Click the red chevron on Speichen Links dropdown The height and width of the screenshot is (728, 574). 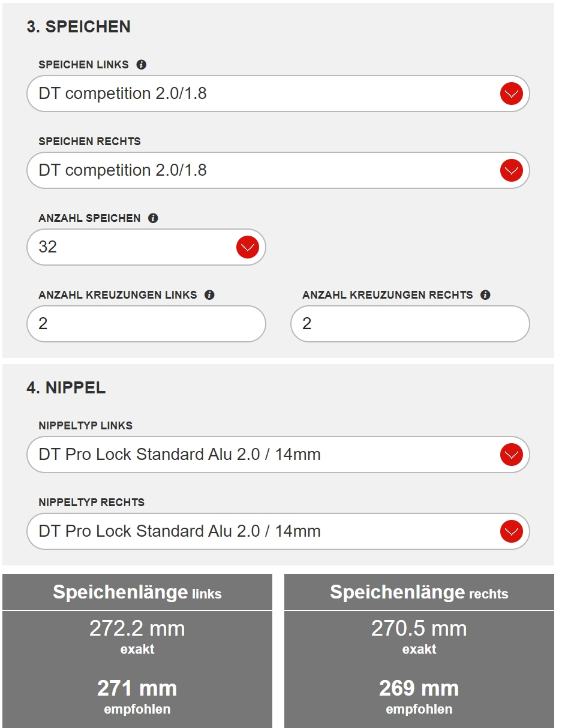pyautogui.click(x=510, y=94)
